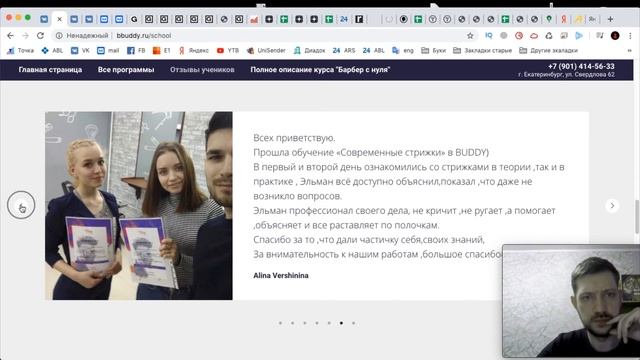Image resolution: width=640 pixels, height=360 pixels.
Task: Go to Отзывы учеников section
Action: click(x=202, y=70)
